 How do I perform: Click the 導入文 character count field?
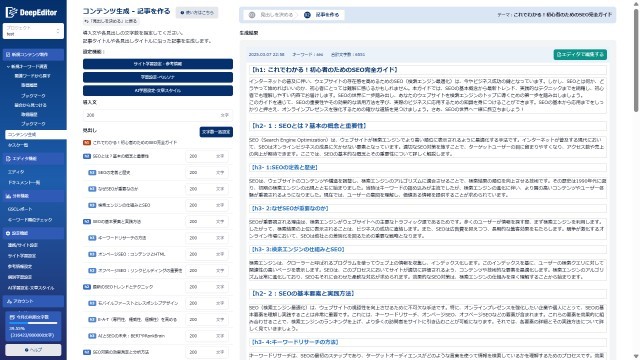click(158, 115)
